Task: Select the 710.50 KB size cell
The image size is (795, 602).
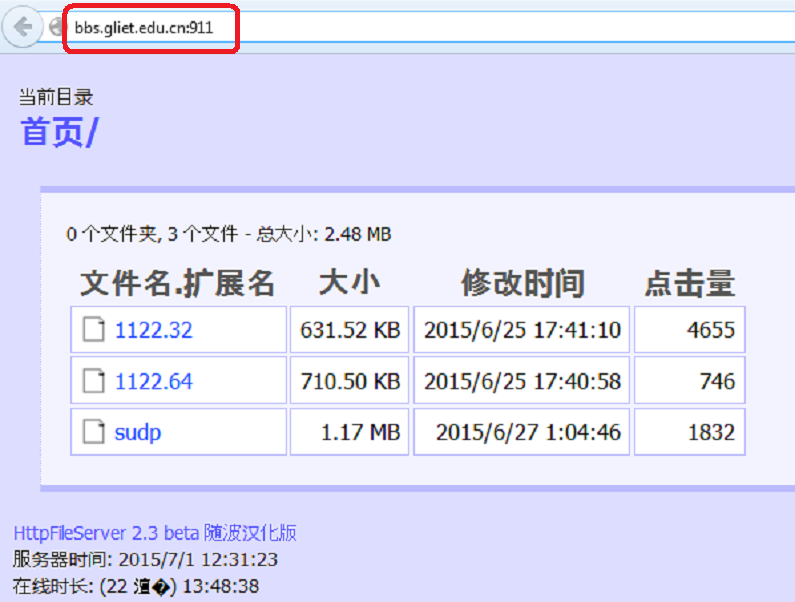Action: (x=350, y=381)
